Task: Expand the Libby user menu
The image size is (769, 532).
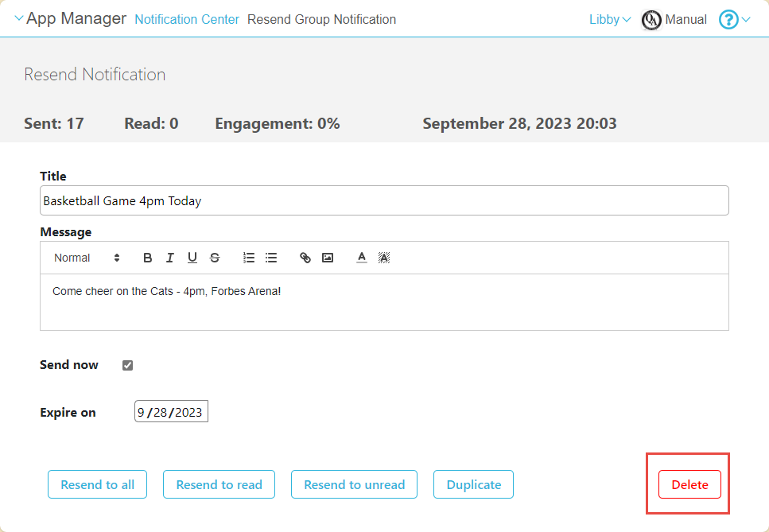Action: click(610, 19)
